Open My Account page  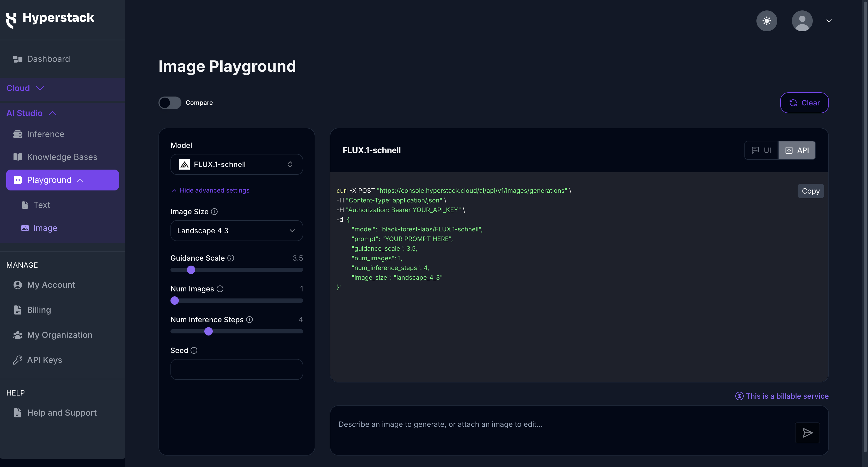point(51,285)
